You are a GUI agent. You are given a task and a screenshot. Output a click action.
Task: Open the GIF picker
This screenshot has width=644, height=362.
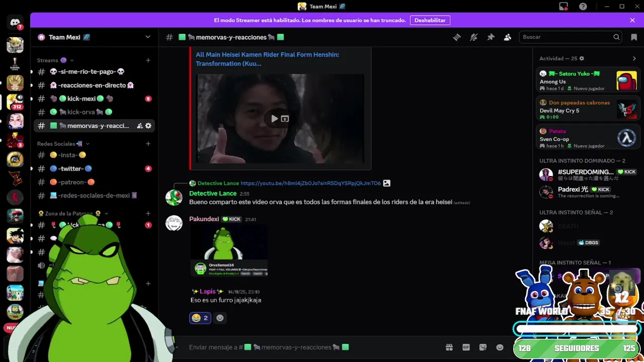pos(466,347)
